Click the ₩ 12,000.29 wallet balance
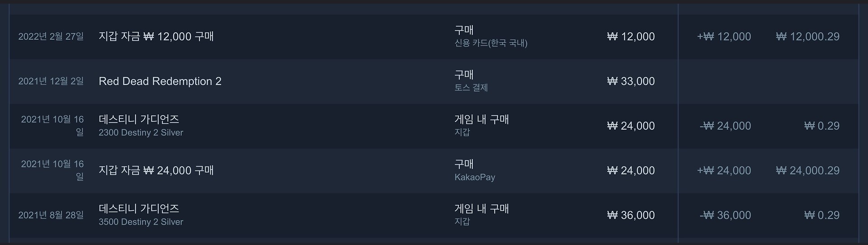 coord(807,37)
